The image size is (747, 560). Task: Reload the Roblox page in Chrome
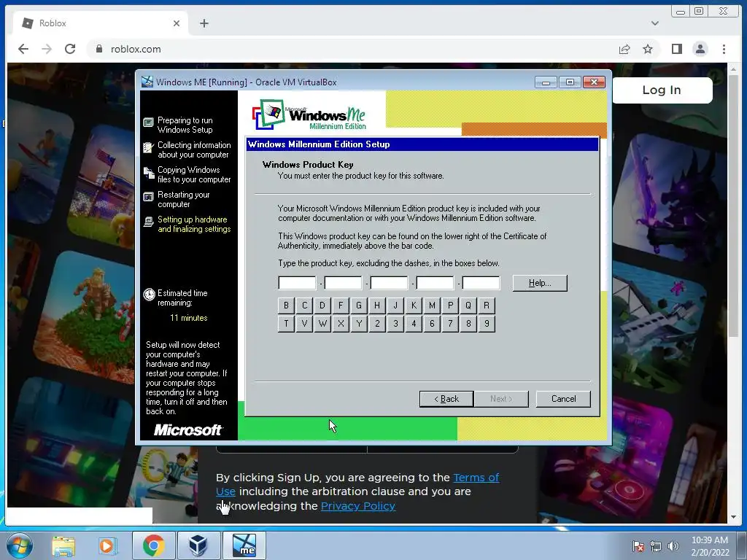70,49
